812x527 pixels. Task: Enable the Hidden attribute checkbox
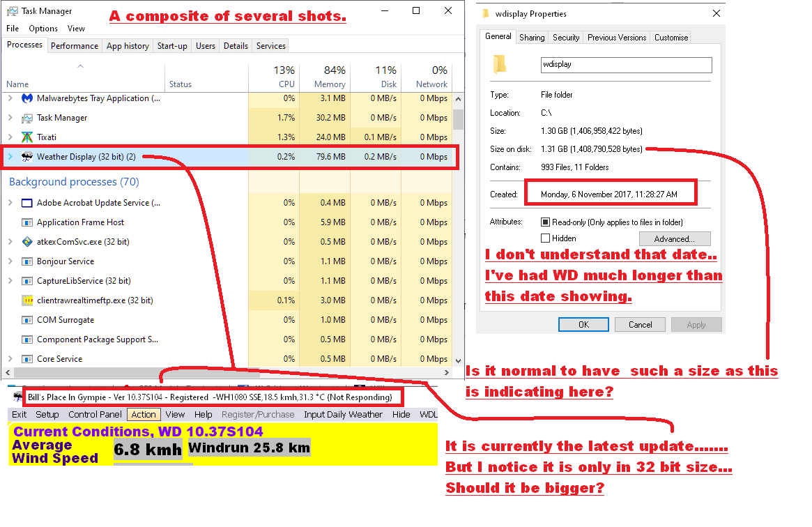pos(545,238)
